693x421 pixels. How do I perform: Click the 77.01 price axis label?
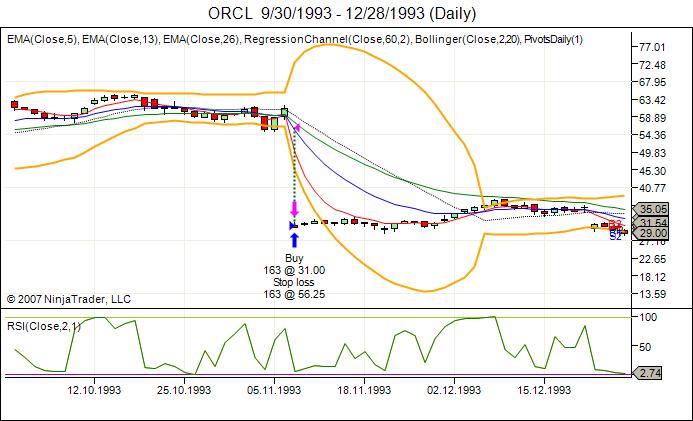click(652, 47)
